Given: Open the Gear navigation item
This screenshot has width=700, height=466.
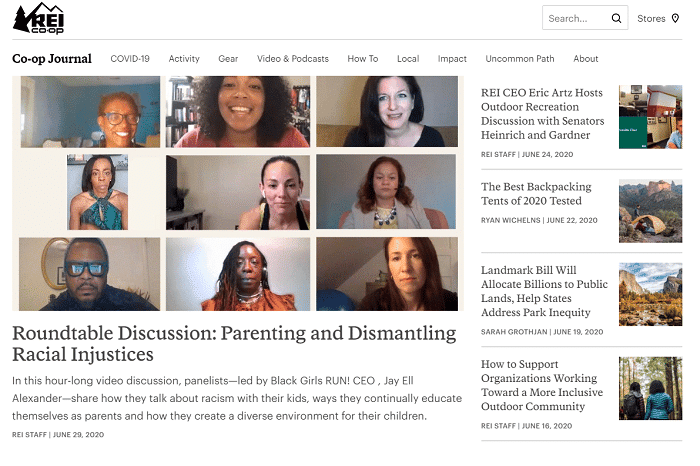Looking at the screenshot, I should [x=228, y=58].
